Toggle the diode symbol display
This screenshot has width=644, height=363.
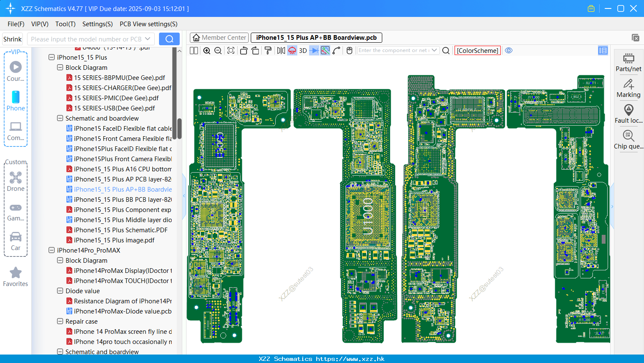[314, 50]
